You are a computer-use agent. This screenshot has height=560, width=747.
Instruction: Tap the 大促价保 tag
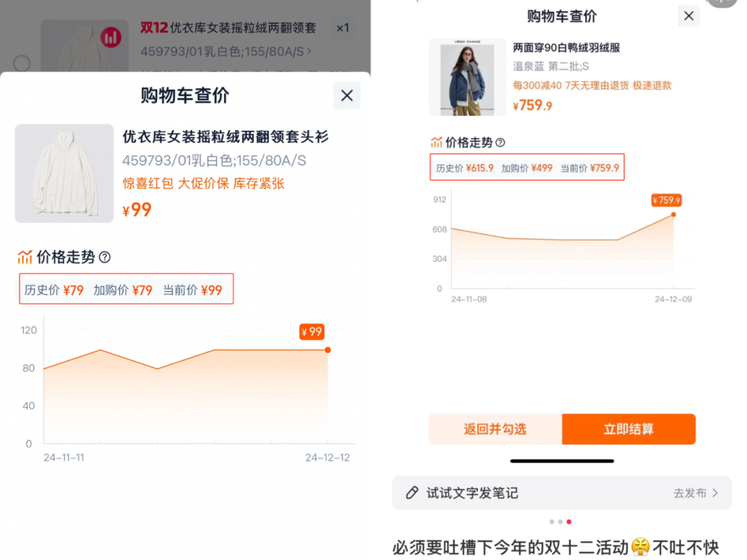coord(203,184)
